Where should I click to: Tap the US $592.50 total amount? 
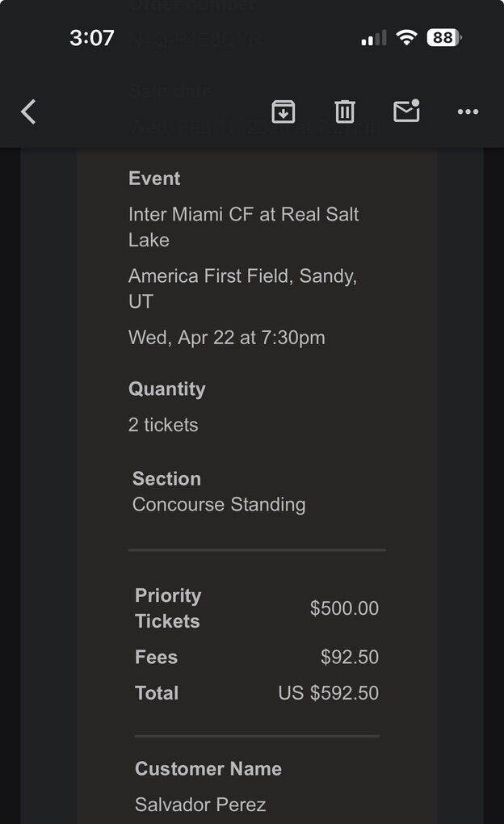pyautogui.click(x=328, y=693)
